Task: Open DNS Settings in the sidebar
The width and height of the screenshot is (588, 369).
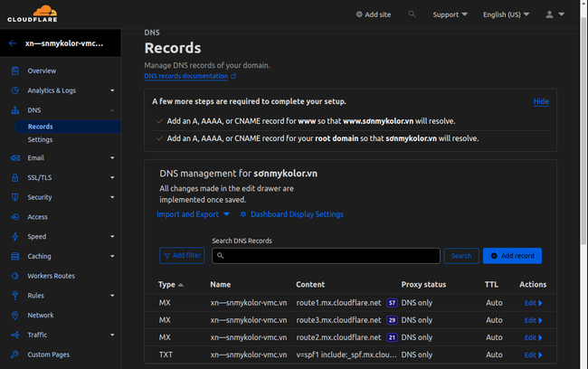Action: coord(40,139)
